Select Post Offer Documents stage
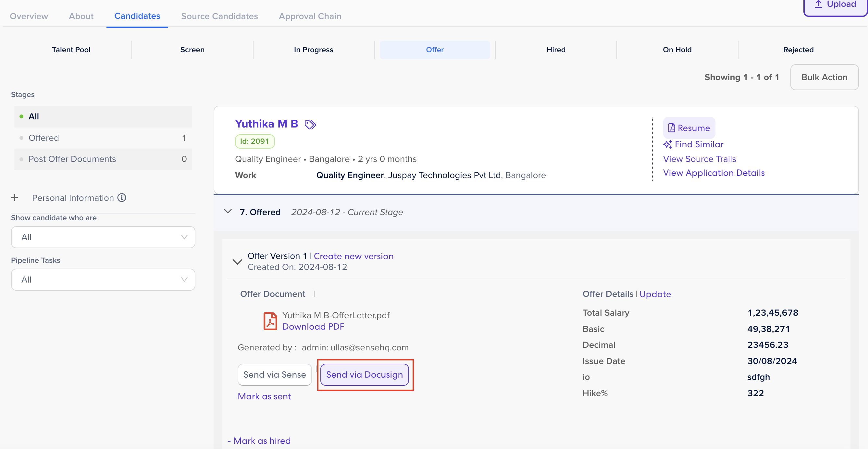 (x=72, y=159)
